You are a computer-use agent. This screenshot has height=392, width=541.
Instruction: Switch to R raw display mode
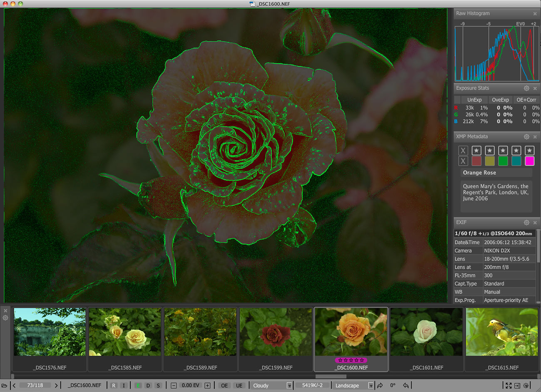pos(114,386)
